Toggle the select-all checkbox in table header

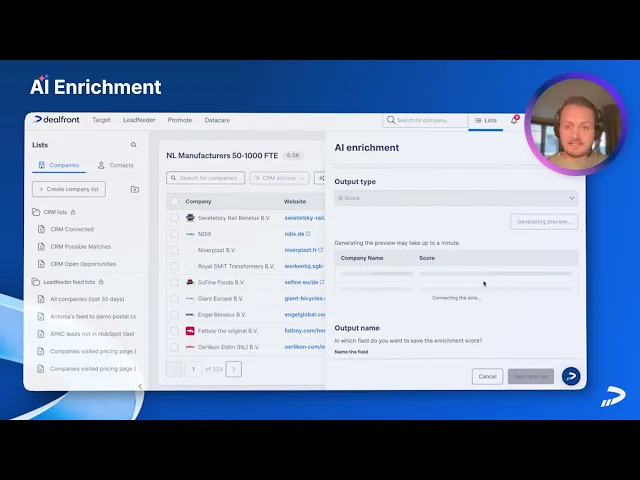[175, 201]
